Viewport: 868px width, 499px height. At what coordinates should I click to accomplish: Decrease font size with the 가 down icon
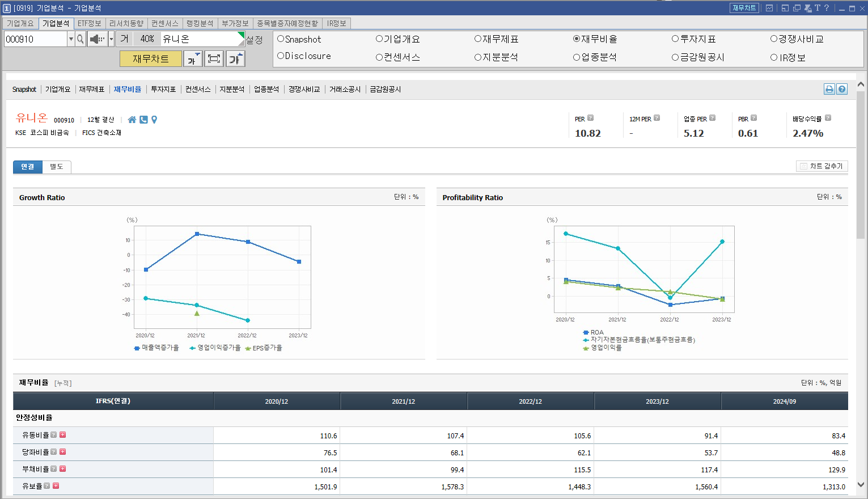[193, 58]
